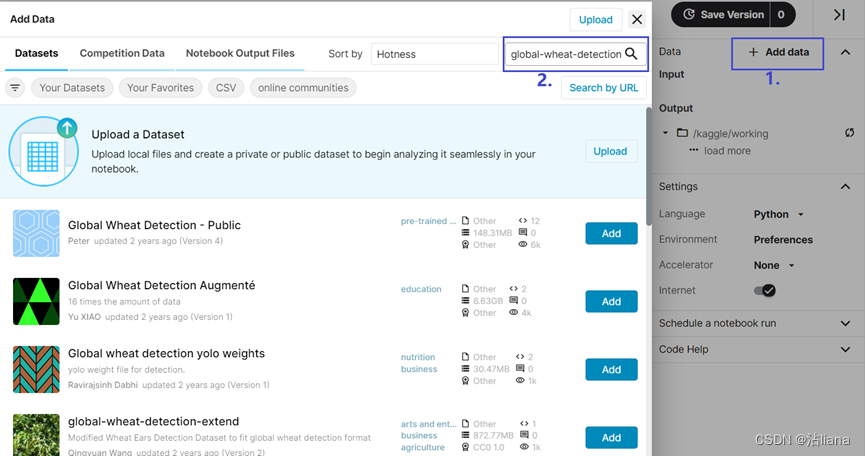Viewport: 865px width, 456px height.
Task: Open the Accelerator None dropdown
Action: click(774, 265)
